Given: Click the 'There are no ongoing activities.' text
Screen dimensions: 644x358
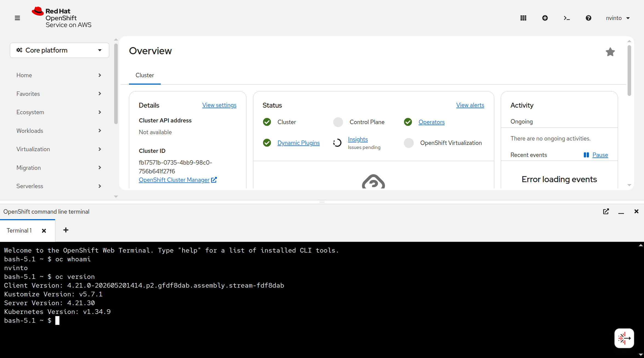Looking at the screenshot, I should pos(550,139).
